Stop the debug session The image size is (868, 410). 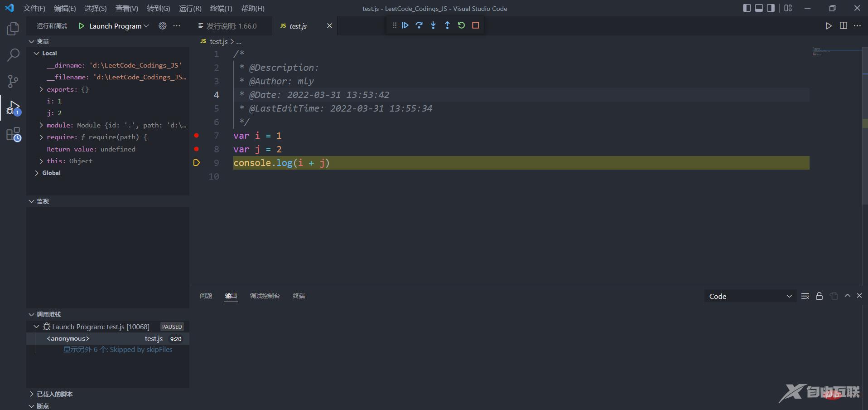tap(475, 25)
